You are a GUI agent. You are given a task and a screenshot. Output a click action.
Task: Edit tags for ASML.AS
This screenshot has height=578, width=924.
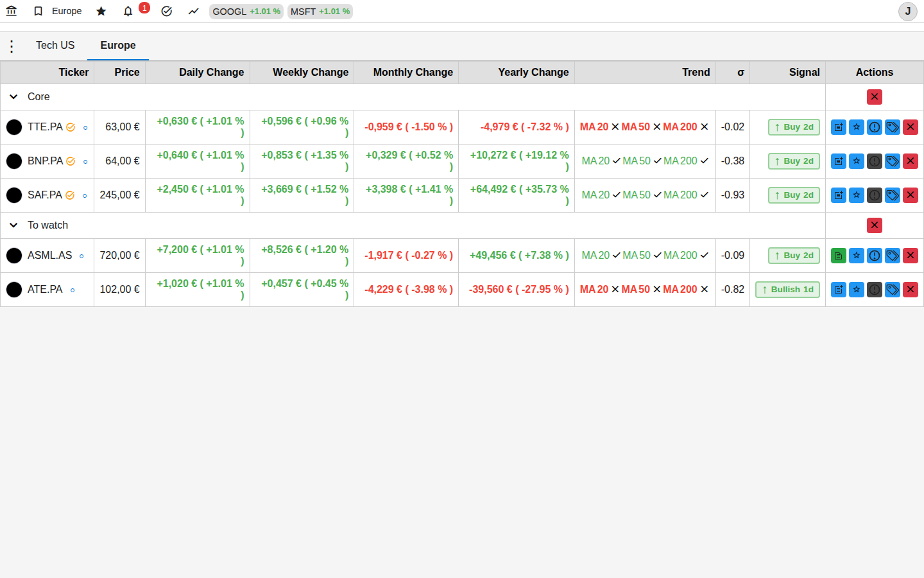893,256
